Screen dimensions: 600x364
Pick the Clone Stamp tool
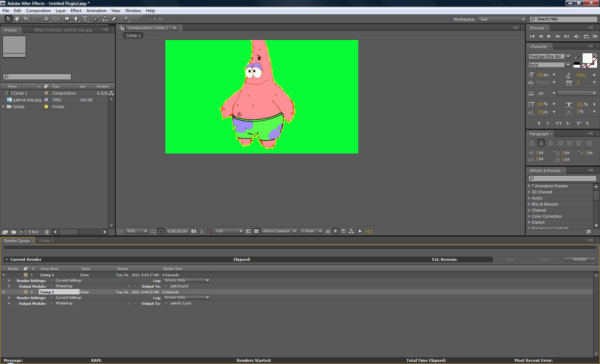point(105,19)
